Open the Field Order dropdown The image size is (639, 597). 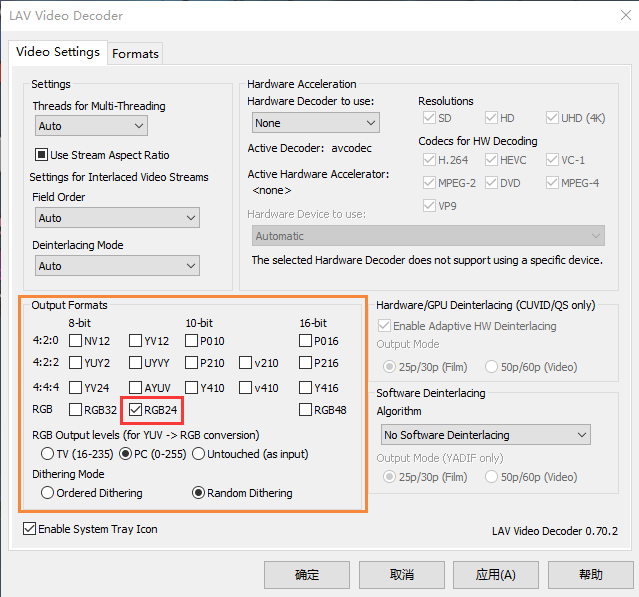pyautogui.click(x=116, y=218)
